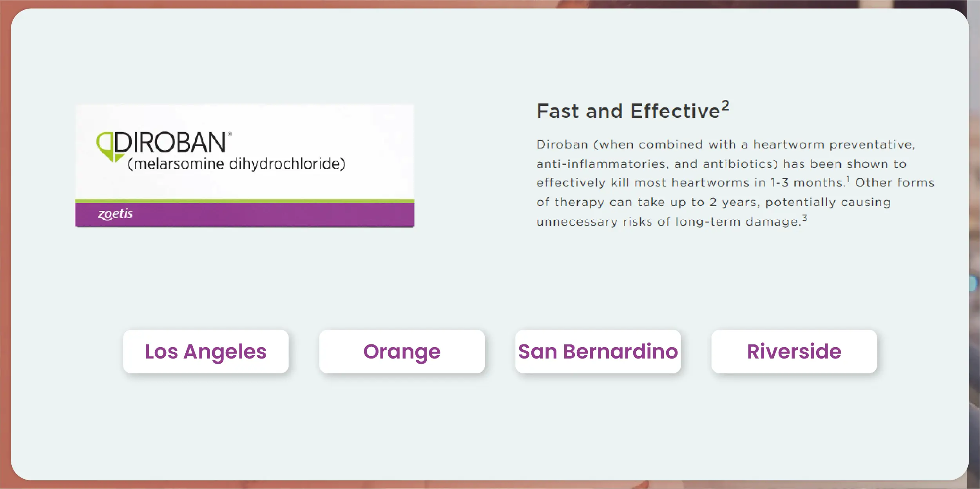Click the Zoetis logo on purple band
This screenshot has width=980, height=489.
[x=115, y=214]
